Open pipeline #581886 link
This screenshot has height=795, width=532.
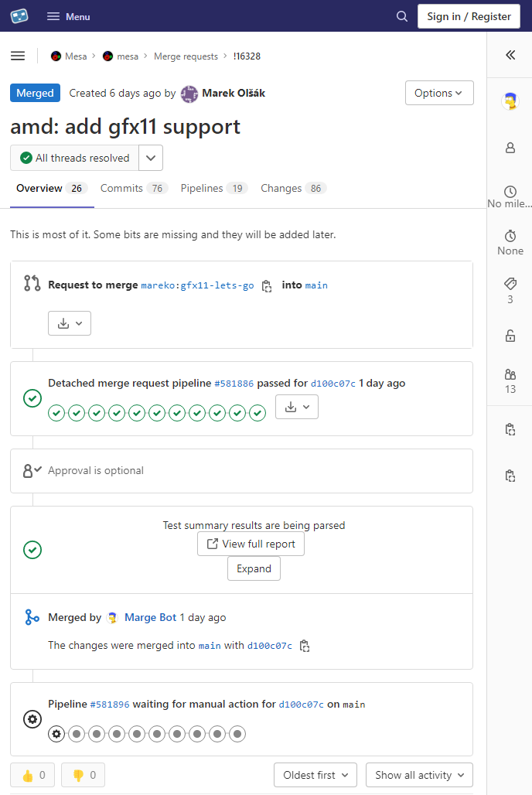coord(235,383)
